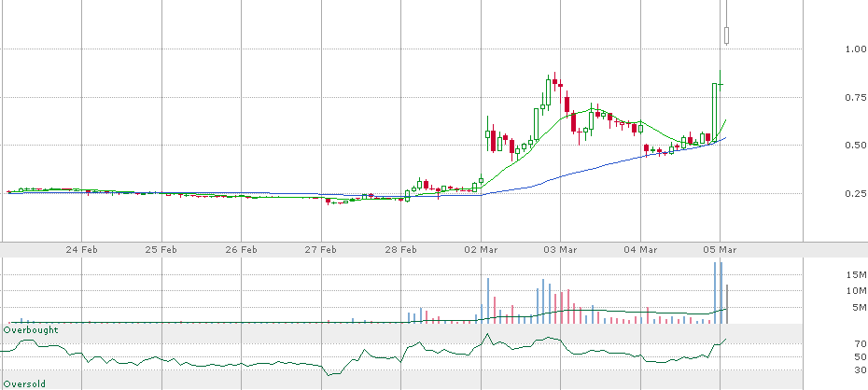This screenshot has height=390, width=868.
Task: Click the 0.75 price axis label
Action: (x=855, y=97)
